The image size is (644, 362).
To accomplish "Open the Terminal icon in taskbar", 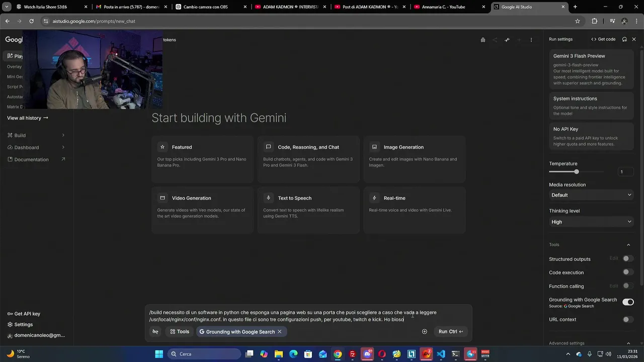I will (x=455, y=354).
